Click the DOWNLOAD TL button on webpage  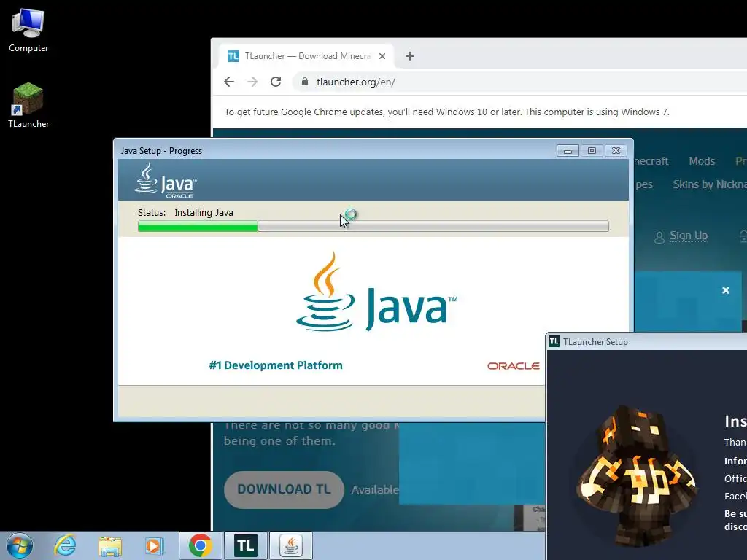point(284,489)
